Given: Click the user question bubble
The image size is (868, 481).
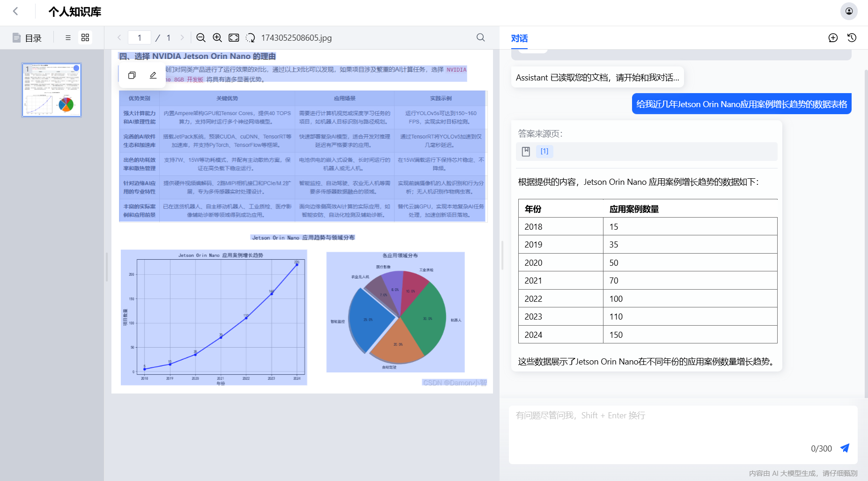Looking at the screenshot, I should point(742,104).
